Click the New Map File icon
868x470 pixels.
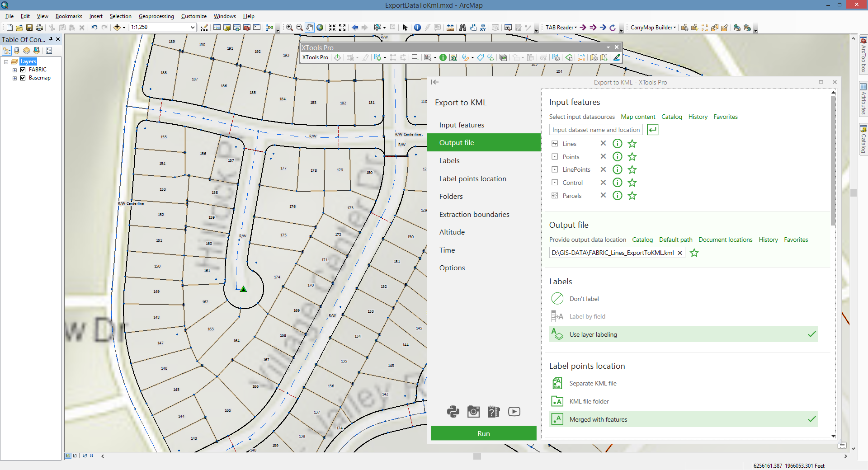coord(9,28)
